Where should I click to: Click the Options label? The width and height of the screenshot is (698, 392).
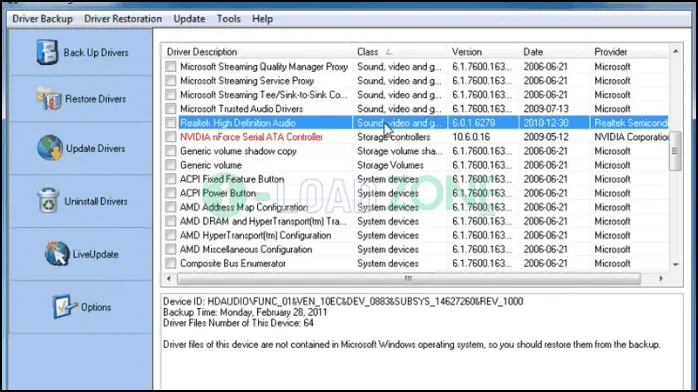click(96, 307)
